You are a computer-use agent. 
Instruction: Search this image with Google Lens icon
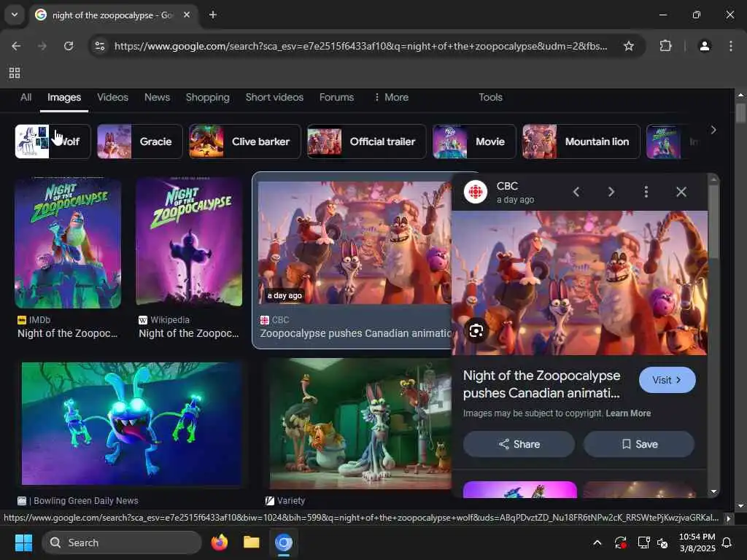tap(476, 330)
